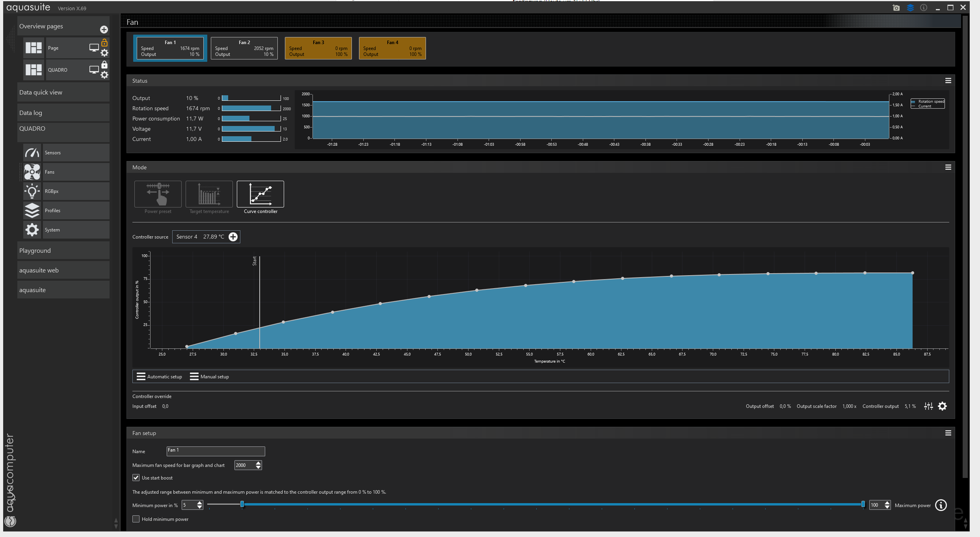Add a new overview page with plus icon
This screenshot has height=537, width=980.
(104, 30)
